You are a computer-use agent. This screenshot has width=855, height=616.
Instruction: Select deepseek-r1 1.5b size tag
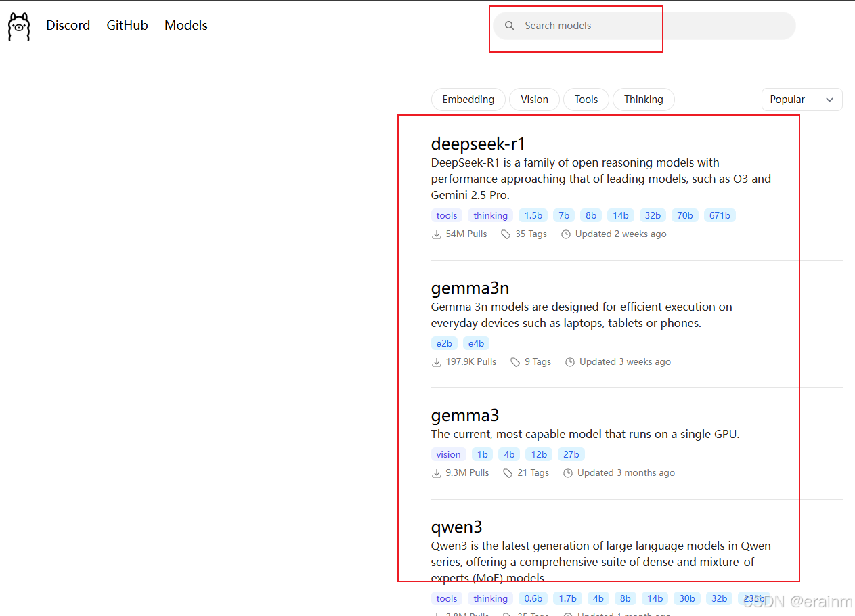(533, 215)
